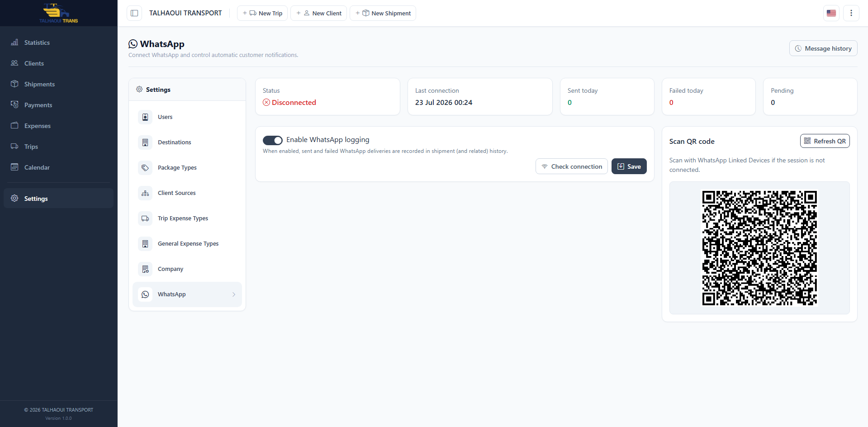Click the Refresh QR button

pyautogui.click(x=825, y=141)
